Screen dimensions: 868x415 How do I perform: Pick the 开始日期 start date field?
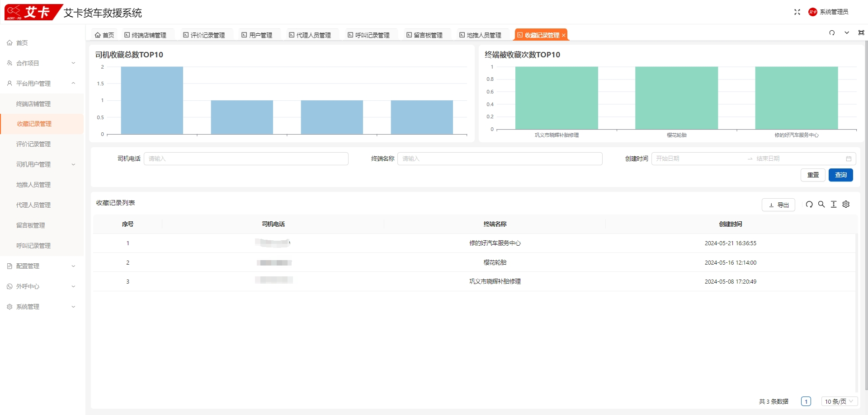698,159
